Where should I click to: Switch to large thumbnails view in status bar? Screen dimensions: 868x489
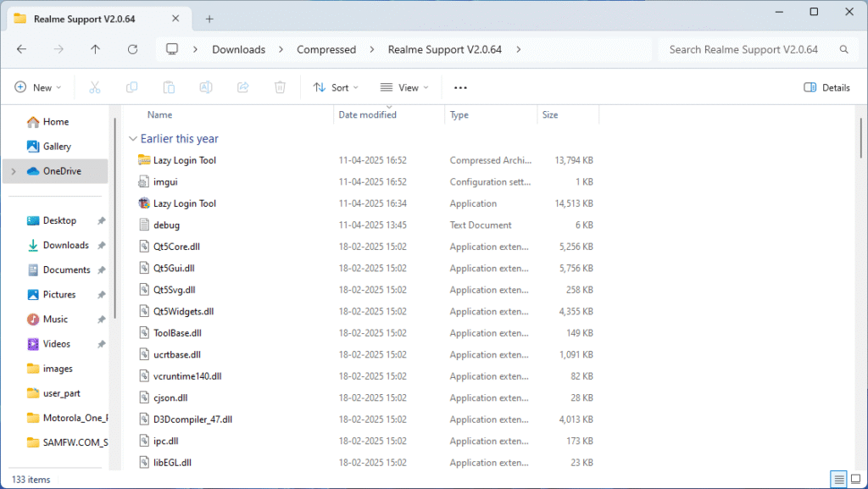[x=856, y=479]
